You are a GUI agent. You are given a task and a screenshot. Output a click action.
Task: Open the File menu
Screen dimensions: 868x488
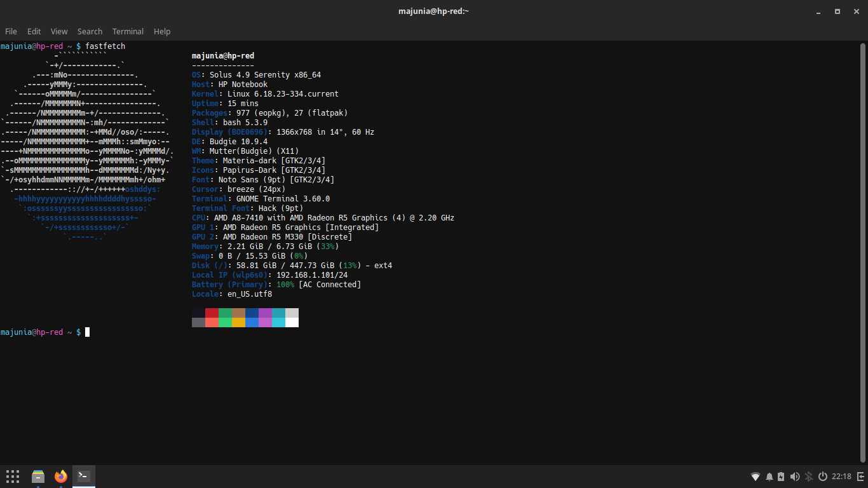click(x=11, y=31)
